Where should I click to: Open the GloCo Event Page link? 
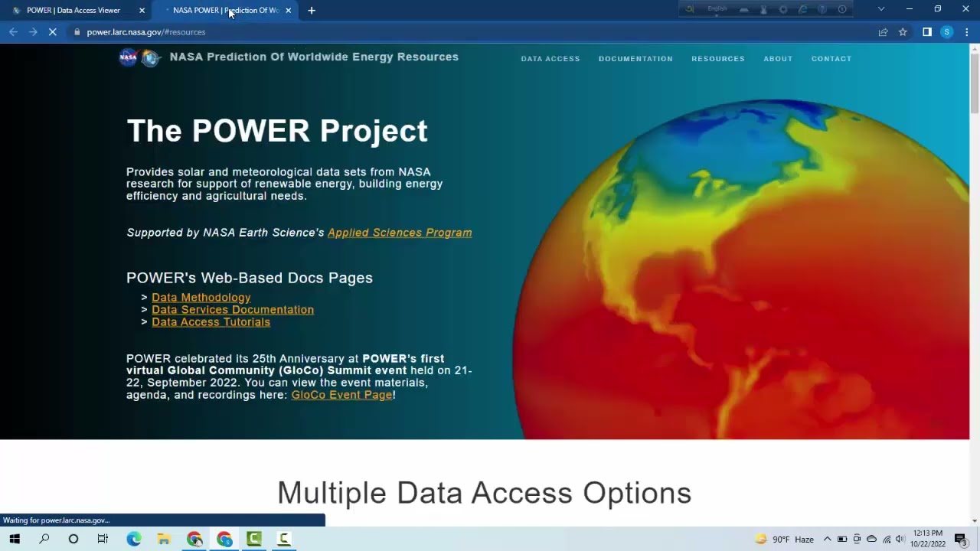click(341, 395)
